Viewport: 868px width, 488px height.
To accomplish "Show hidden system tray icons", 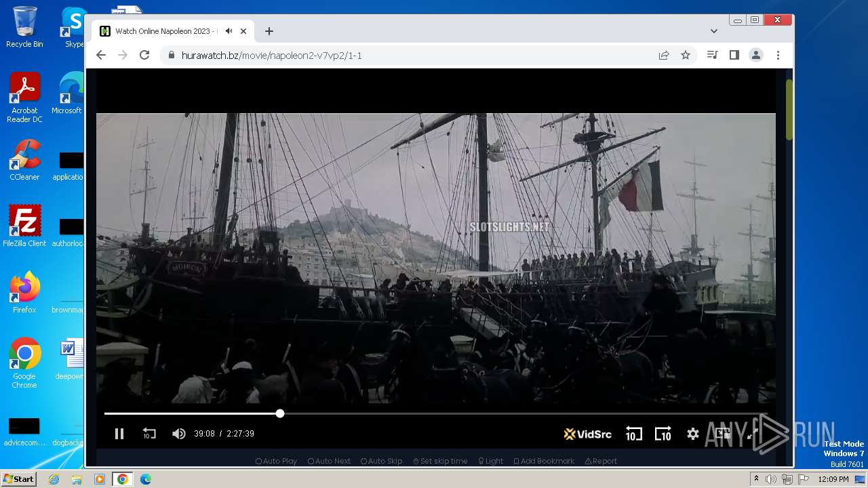I will (756, 479).
